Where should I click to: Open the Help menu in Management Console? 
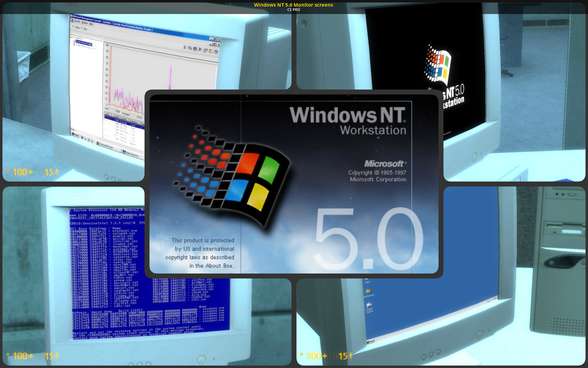[x=91, y=24]
